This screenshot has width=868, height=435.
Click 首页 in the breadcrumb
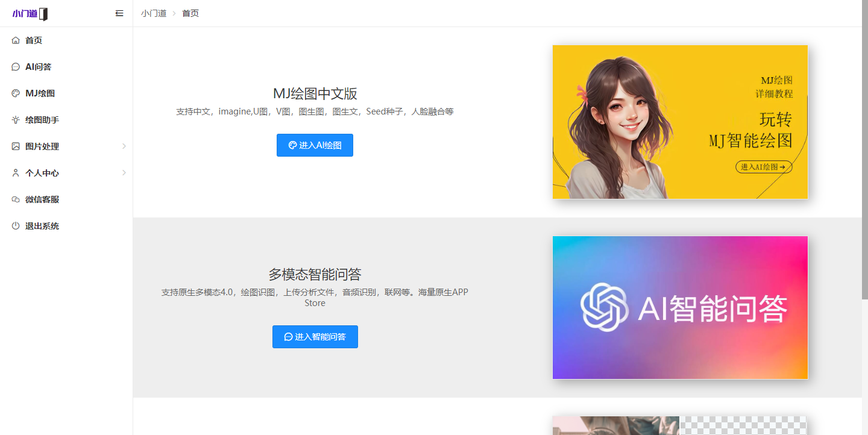(190, 13)
